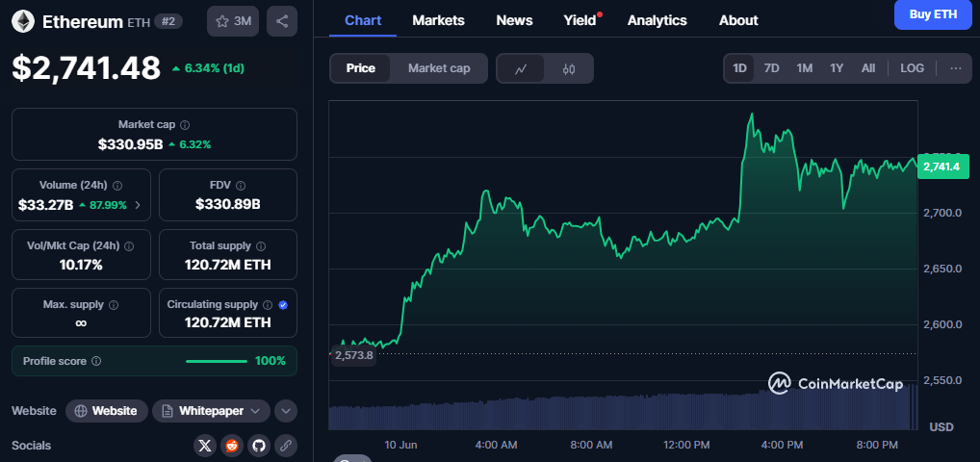Toggle LOG scale on chart
Screen dimensions: 980x462
click(912, 68)
